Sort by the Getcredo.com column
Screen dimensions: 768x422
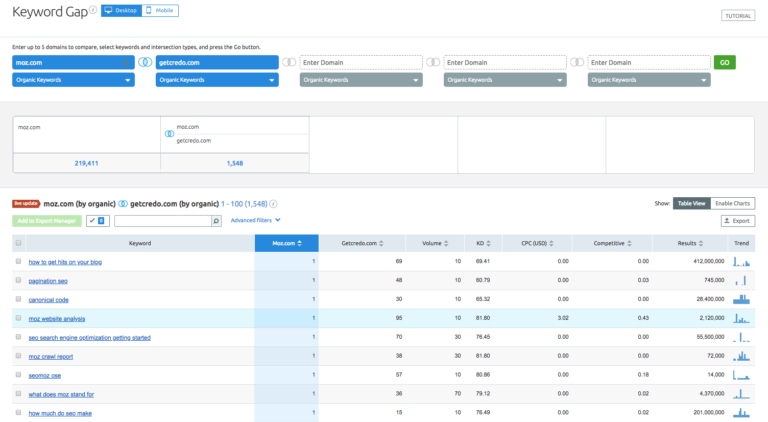tap(362, 243)
